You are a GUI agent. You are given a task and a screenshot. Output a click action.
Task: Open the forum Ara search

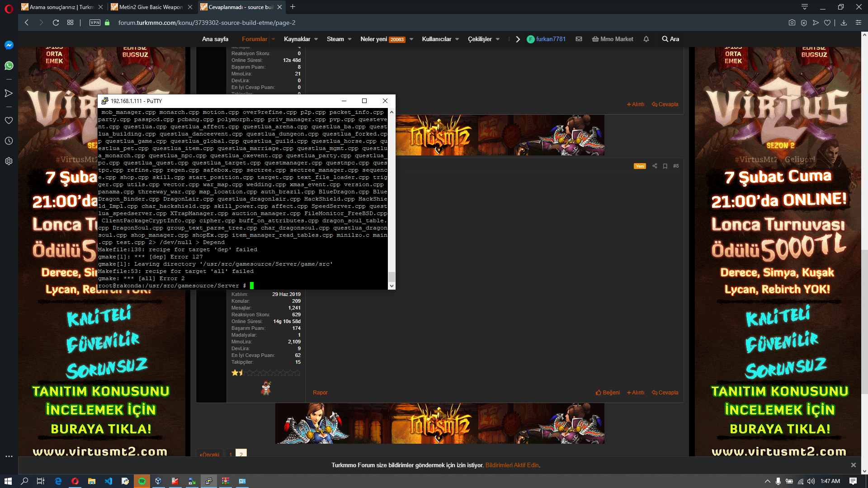tap(670, 39)
